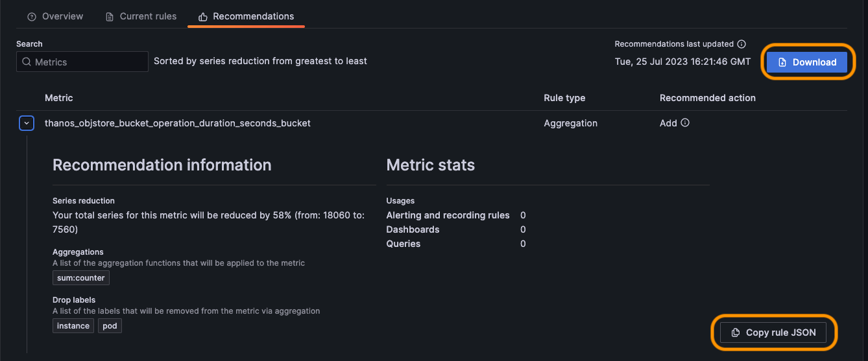868x361 pixels.
Task: Click the pod drop label tag
Action: click(x=110, y=326)
